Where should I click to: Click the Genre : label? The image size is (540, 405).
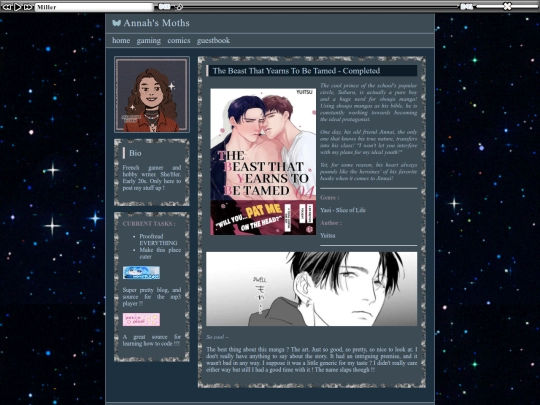point(330,198)
